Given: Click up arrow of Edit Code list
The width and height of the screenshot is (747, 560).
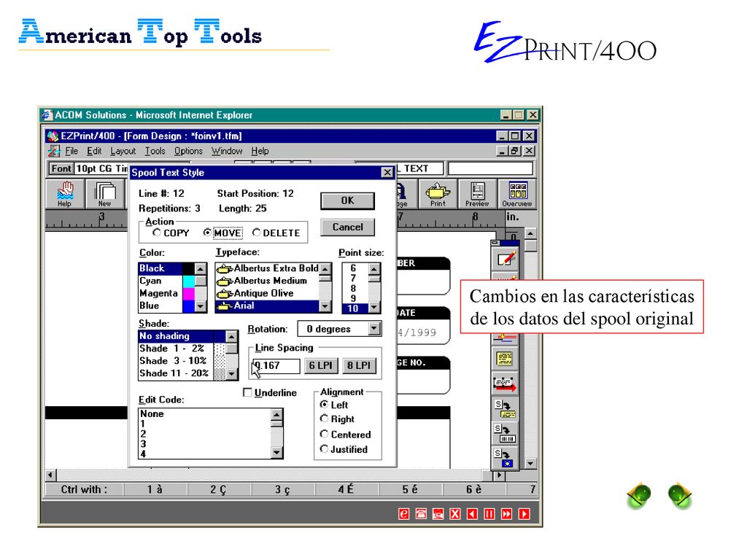Looking at the screenshot, I should tap(276, 415).
